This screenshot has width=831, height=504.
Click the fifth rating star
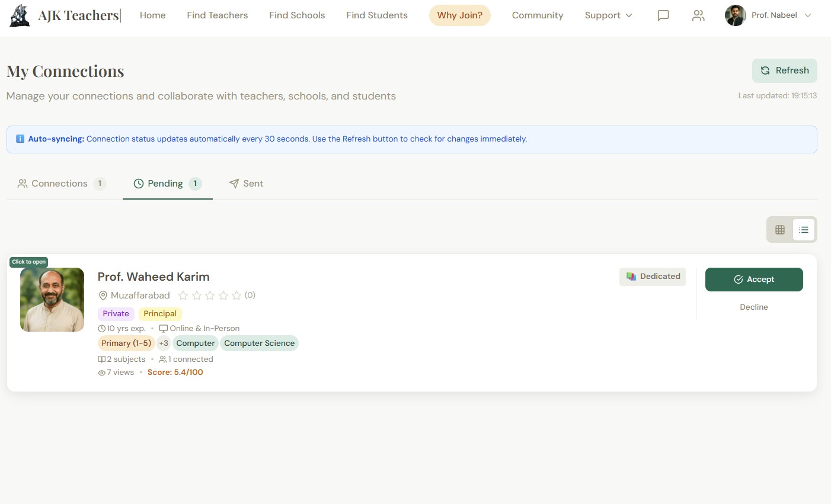point(236,296)
